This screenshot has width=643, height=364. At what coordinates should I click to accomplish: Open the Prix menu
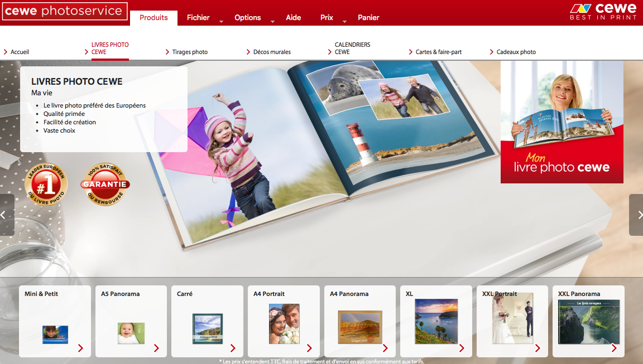[x=327, y=18]
